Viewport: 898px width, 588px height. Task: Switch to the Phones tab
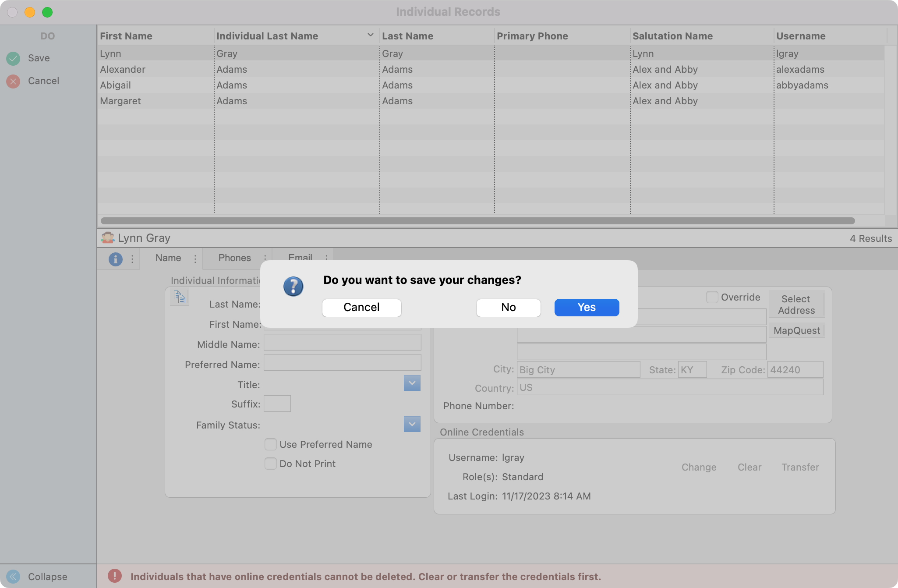(234, 258)
